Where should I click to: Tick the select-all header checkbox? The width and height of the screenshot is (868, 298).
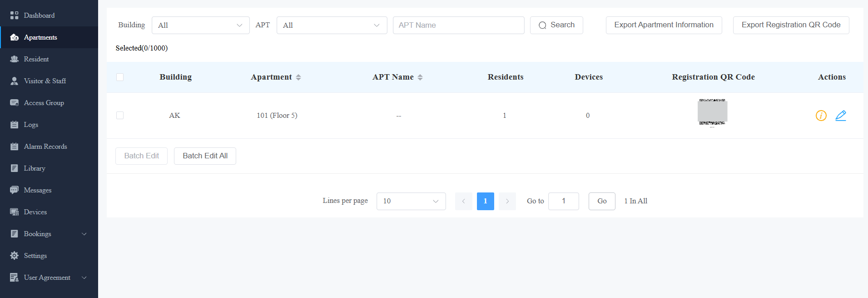(x=120, y=77)
